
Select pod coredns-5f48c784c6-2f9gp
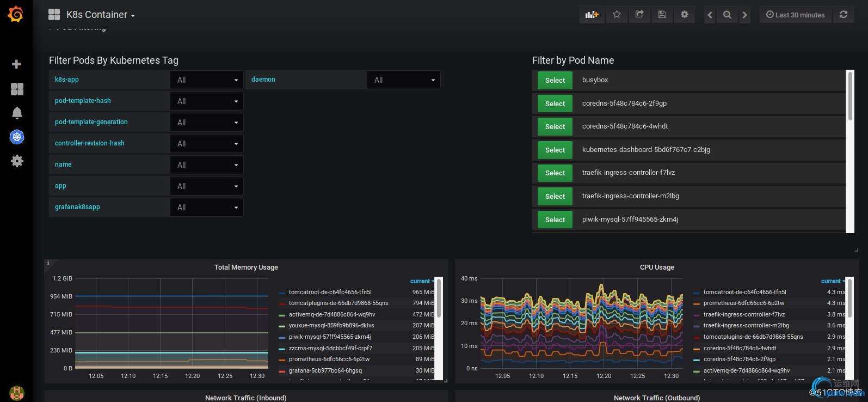point(555,103)
